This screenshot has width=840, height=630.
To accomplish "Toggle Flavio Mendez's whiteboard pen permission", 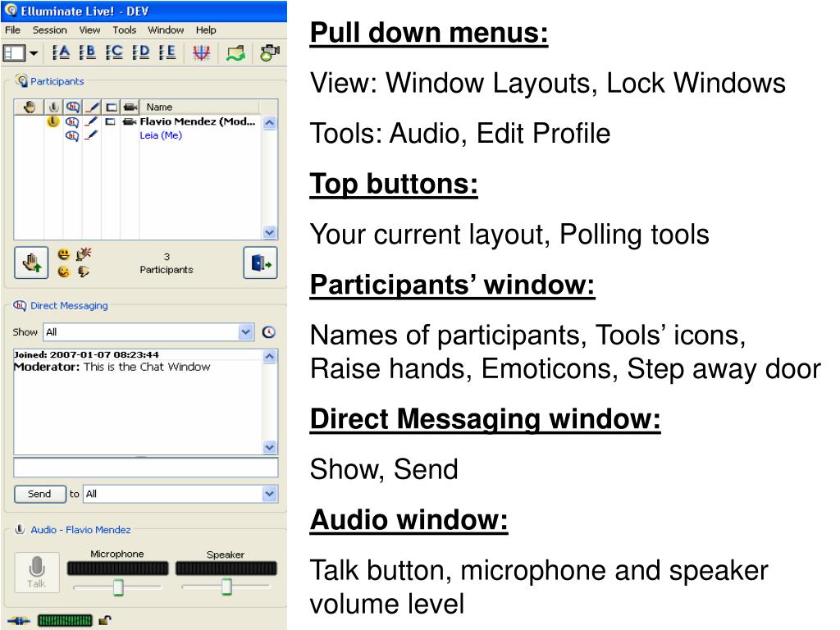I will [x=92, y=121].
